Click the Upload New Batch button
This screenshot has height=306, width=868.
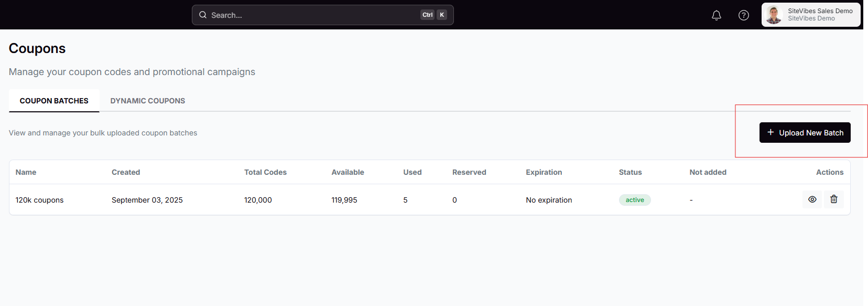pos(805,133)
